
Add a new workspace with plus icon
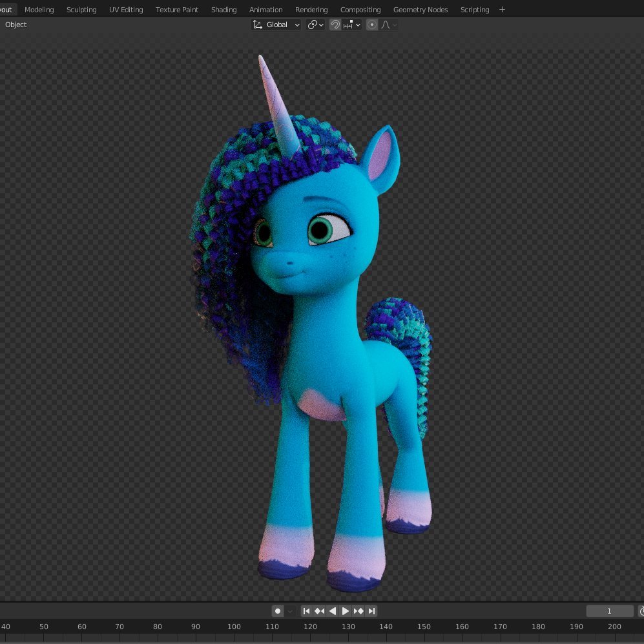click(502, 10)
